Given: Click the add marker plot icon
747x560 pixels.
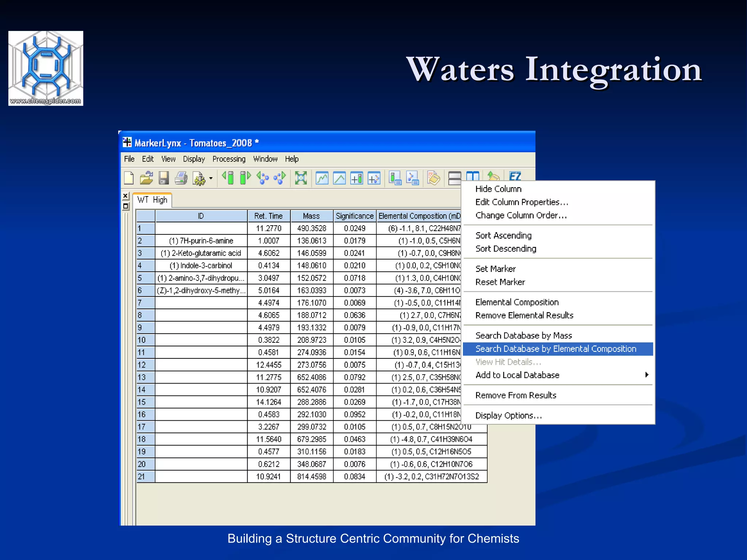Looking at the screenshot, I should point(374,178).
